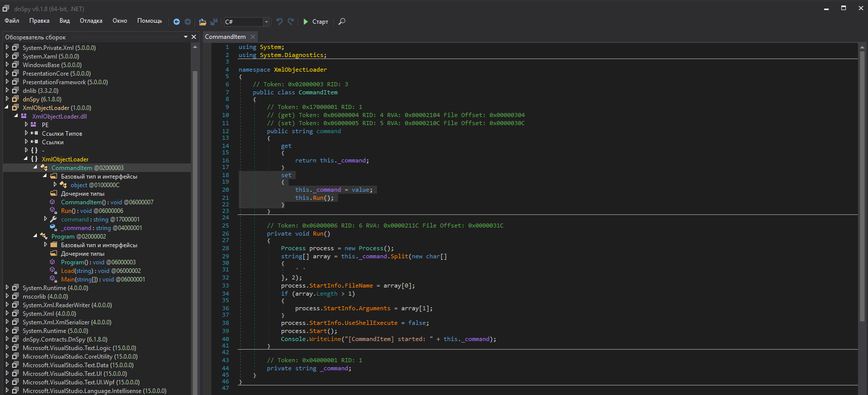Start debugging with the Старт button

coord(315,22)
